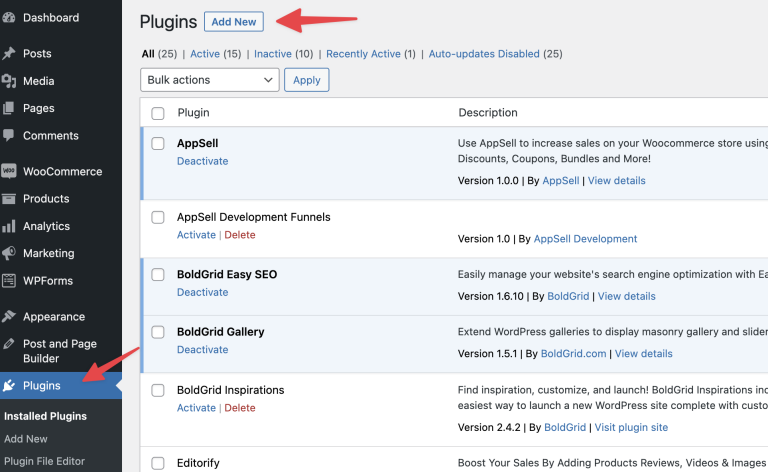
Task: Check the BoldGrid Inspirations checkbox
Action: coord(158,390)
